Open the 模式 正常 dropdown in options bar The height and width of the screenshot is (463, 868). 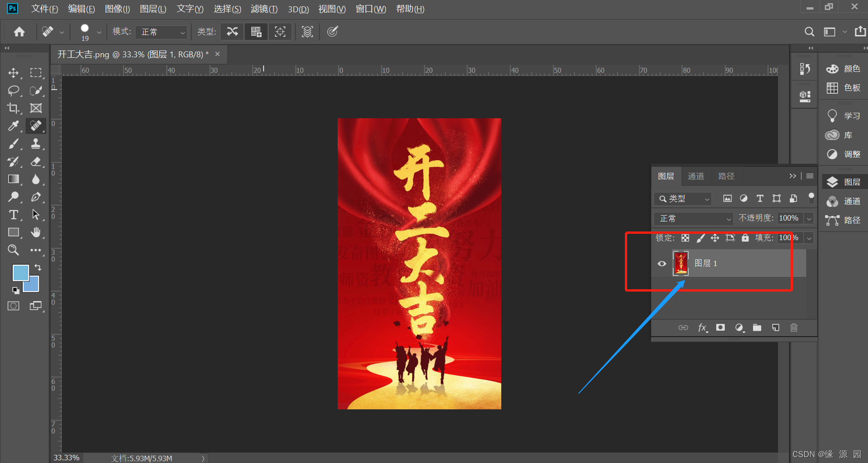pos(162,32)
